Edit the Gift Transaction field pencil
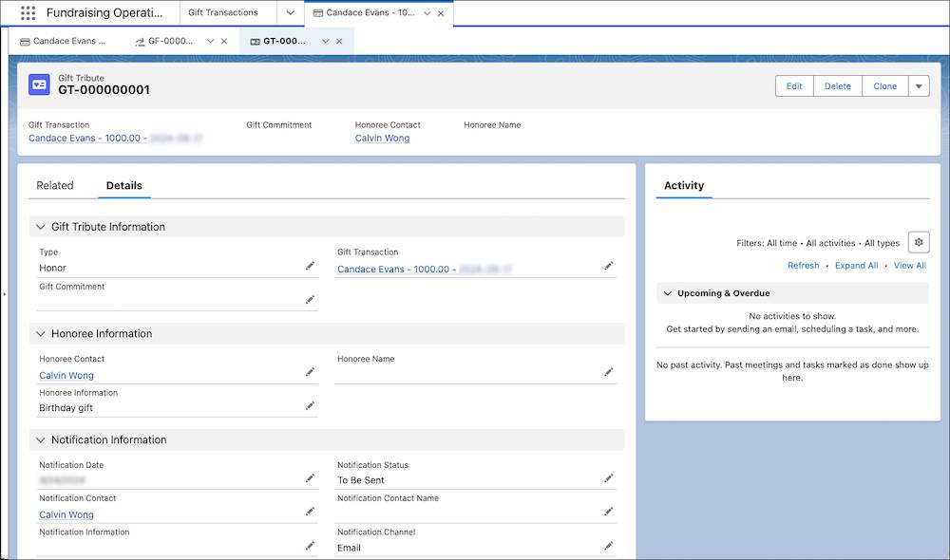The width and height of the screenshot is (950, 560). 608,266
